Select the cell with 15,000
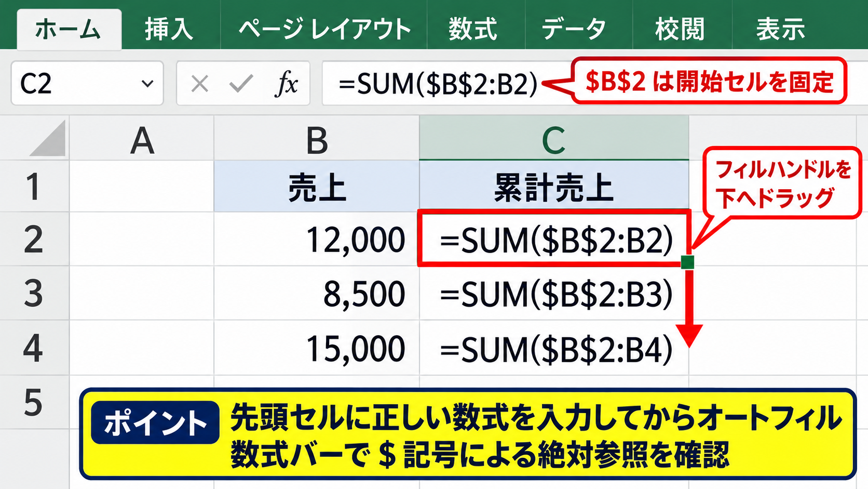Screen dimensions: 868x489 tap(317, 348)
